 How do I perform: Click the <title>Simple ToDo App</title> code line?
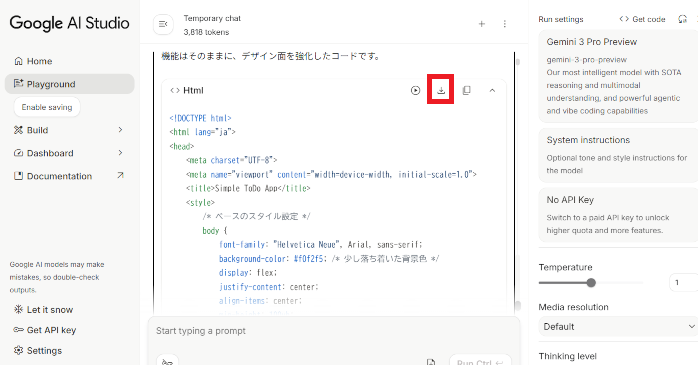[248, 188]
